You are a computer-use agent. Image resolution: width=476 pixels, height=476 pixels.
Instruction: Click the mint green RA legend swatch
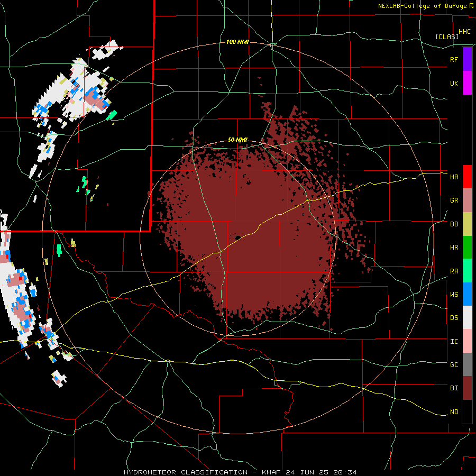pyautogui.click(x=467, y=271)
